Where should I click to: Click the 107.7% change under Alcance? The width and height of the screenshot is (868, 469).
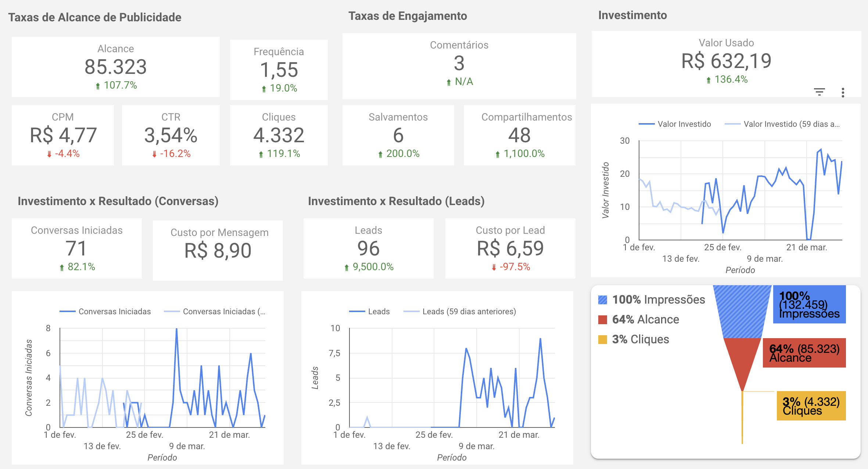tap(116, 85)
